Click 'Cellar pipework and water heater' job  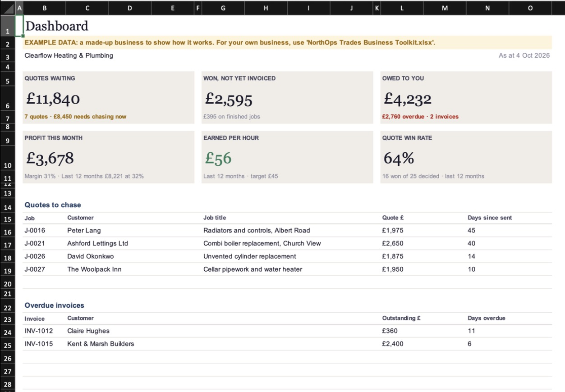tap(253, 269)
